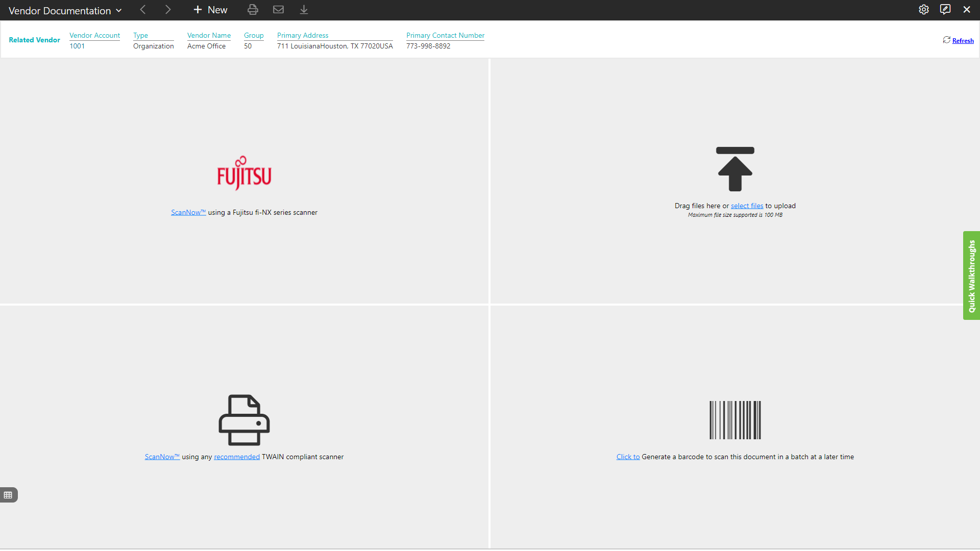This screenshot has height=551, width=980.
Task: Open the feedback chat icon
Action: pyautogui.click(x=945, y=10)
